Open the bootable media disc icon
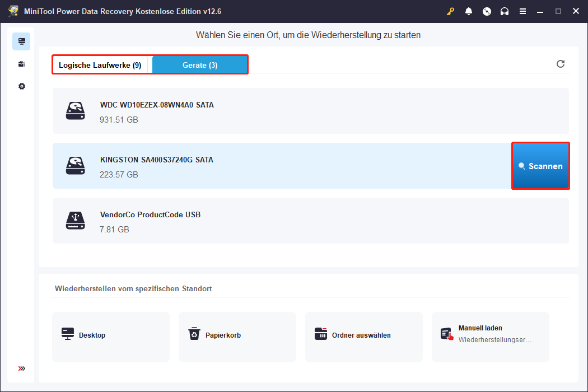 (x=487, y=11)
